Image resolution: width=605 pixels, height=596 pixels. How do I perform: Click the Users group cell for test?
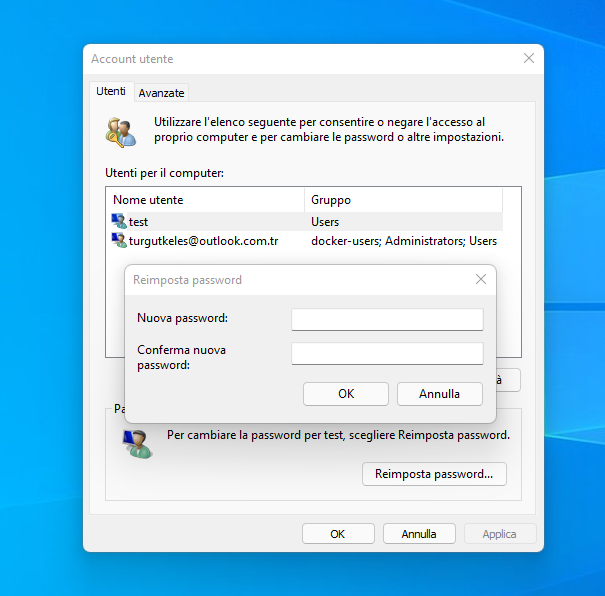tap(325, 222)
